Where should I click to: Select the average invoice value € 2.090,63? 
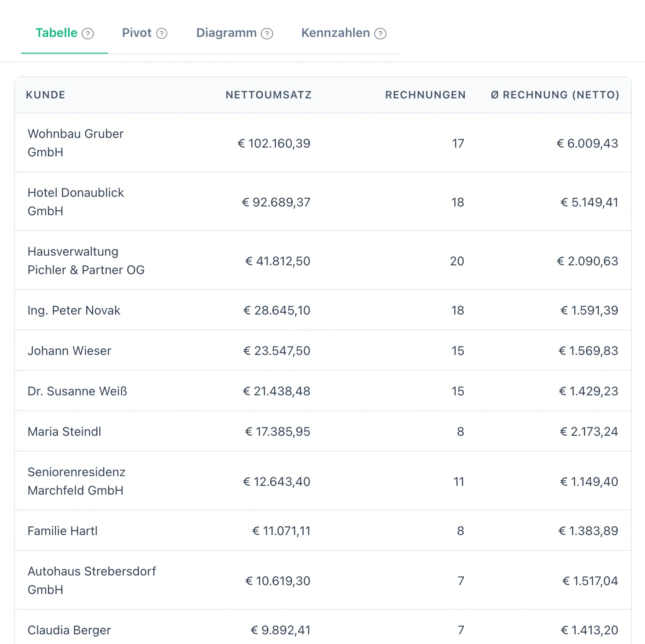point(587,261)
